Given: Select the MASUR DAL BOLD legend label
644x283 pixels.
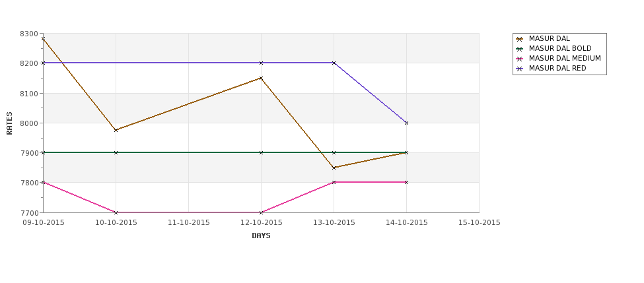Looking at the screenshot, I should pyautogui.click(x=560, y=48).
